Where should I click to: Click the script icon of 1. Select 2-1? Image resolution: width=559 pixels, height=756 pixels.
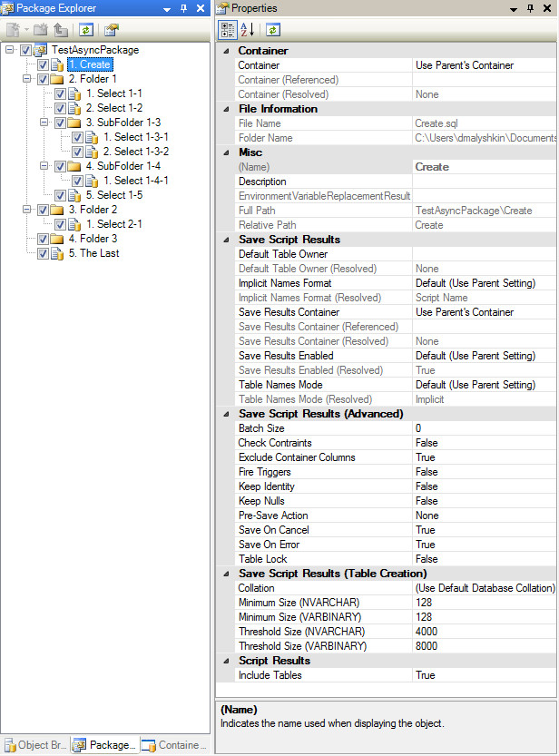click(x=74, y=224)
